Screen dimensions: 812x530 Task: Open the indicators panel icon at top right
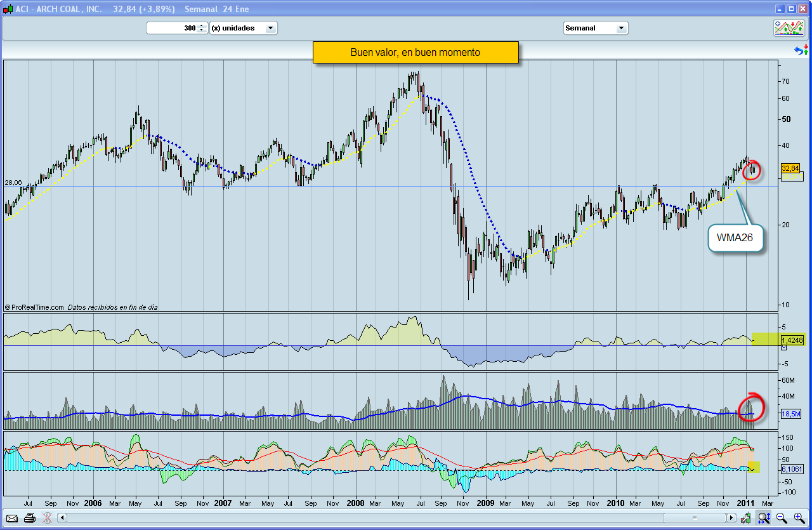coord(789,28)
